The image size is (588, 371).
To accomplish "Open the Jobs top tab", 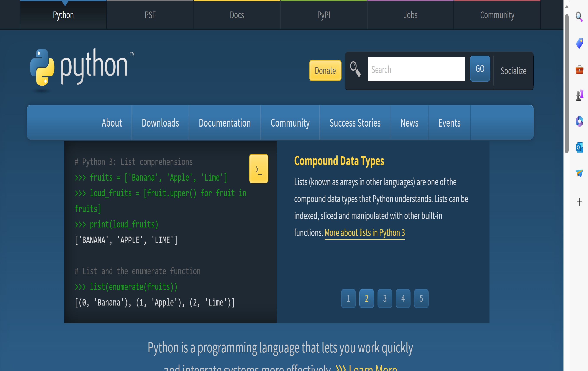I will click(x=411, y=15).
